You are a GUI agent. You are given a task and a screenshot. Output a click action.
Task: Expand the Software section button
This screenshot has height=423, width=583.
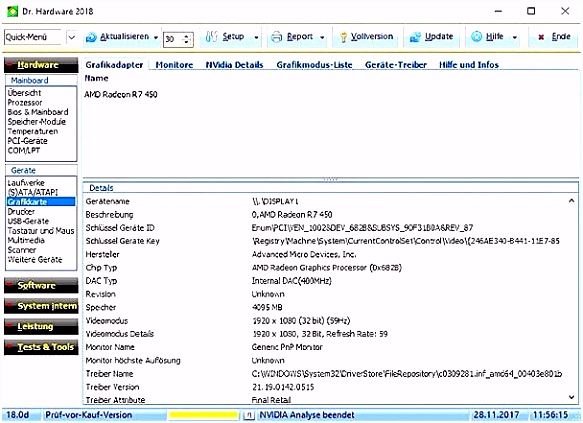41,285
